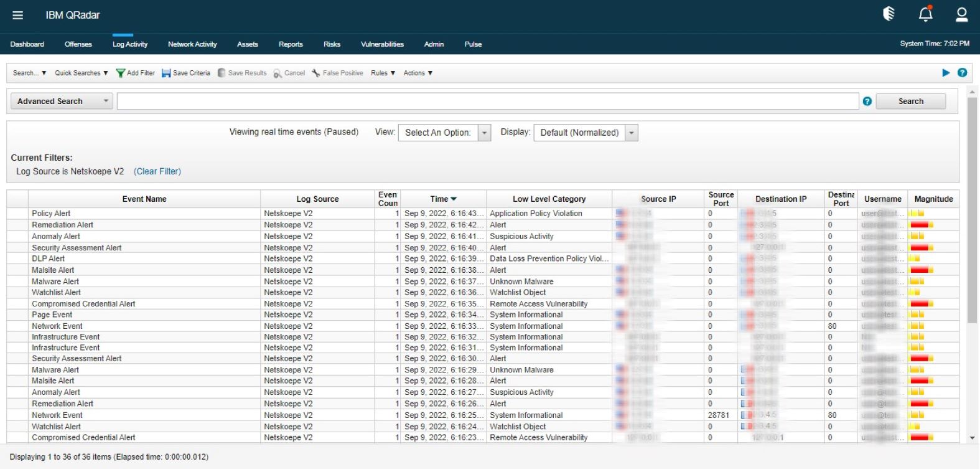
Task: Open the Rules dropdown menu
Action: 383,73
